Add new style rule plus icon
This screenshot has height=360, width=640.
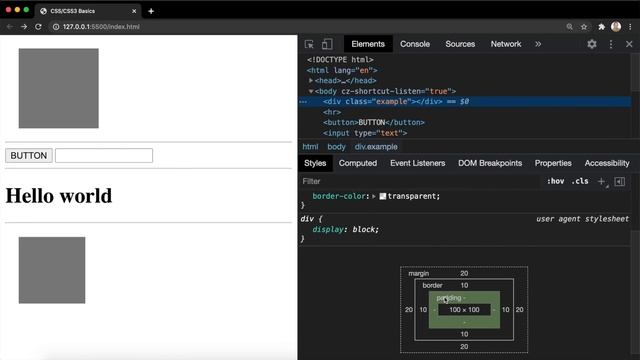602,182
